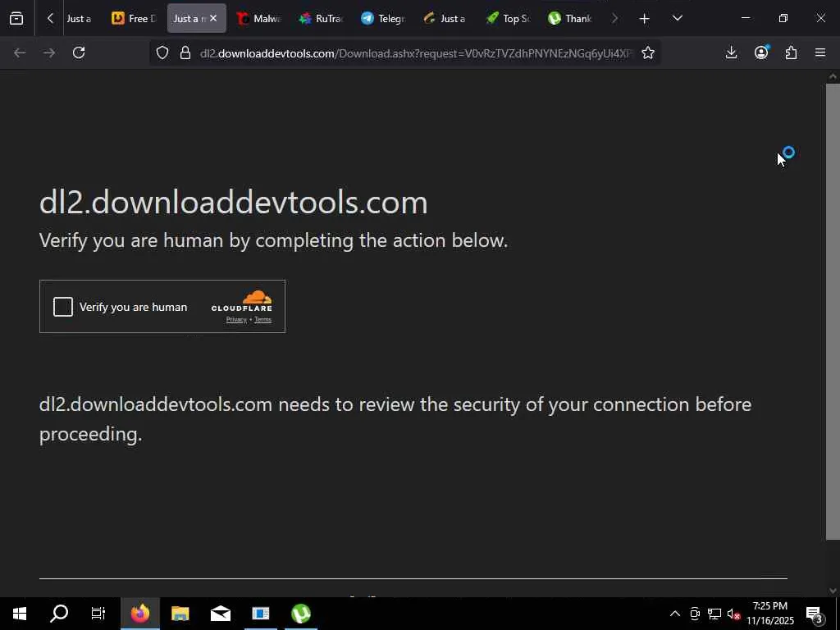Switch to the Thank tab
This screenshot has height=630, width=840.
[570, 19]
